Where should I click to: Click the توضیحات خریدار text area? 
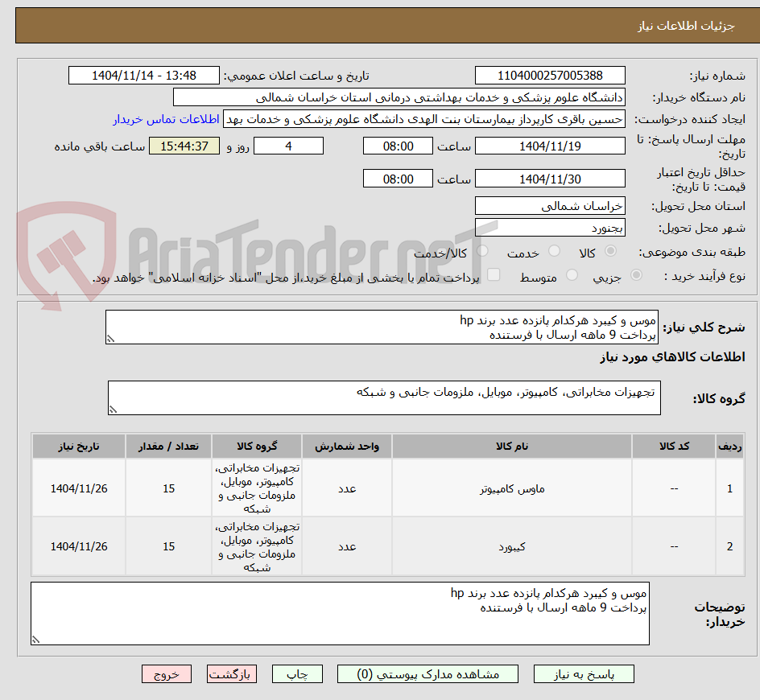click(341, 614)
